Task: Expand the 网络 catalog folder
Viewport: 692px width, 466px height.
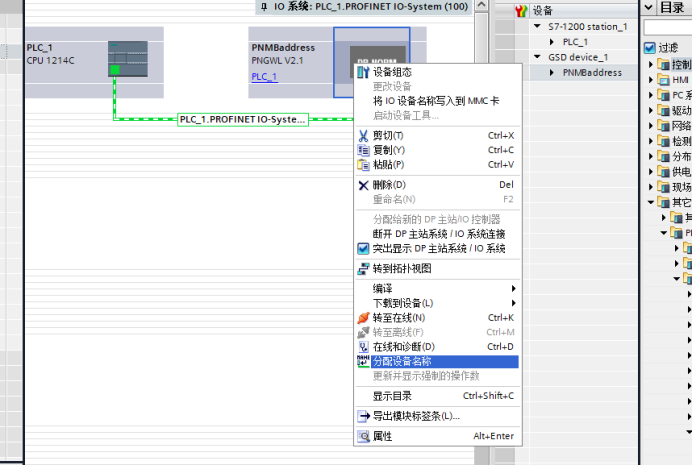Action: pos(651,126)
